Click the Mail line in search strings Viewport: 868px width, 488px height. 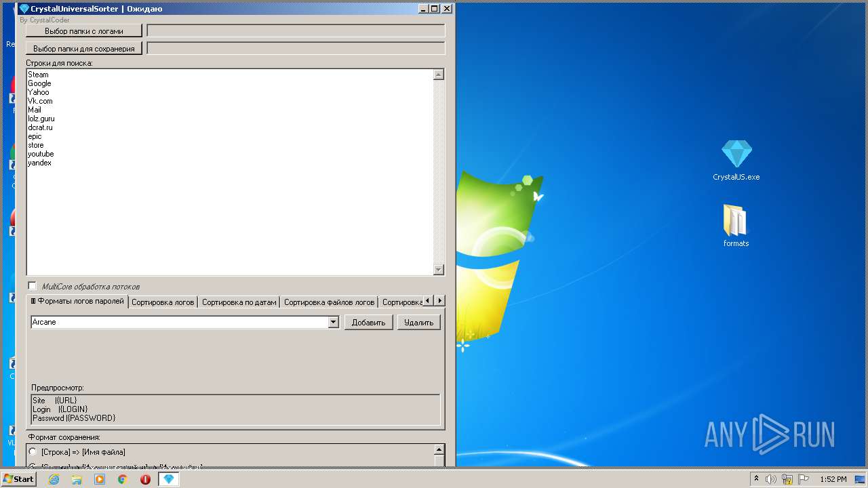pyautogui.click(x=35, y=110)
